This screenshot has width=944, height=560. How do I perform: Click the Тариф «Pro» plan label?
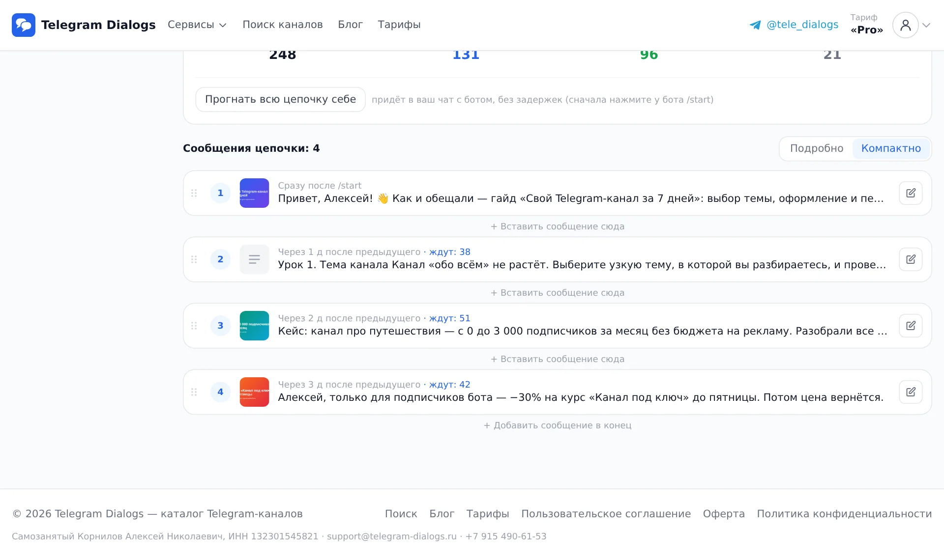click(867, 25)
